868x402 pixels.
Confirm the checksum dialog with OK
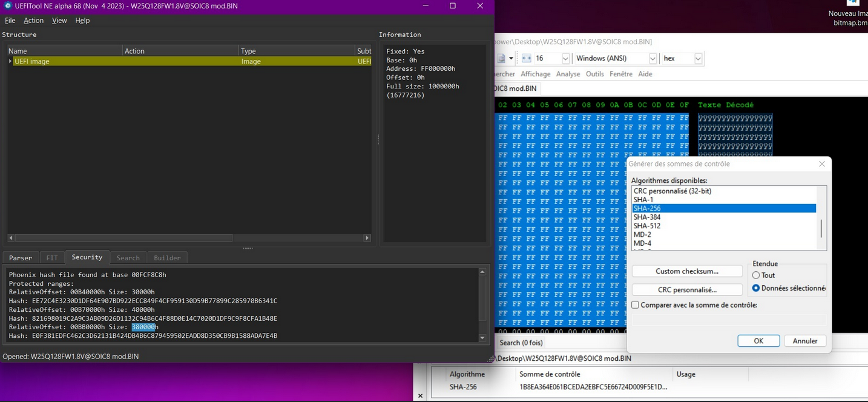tap(758, 341)
